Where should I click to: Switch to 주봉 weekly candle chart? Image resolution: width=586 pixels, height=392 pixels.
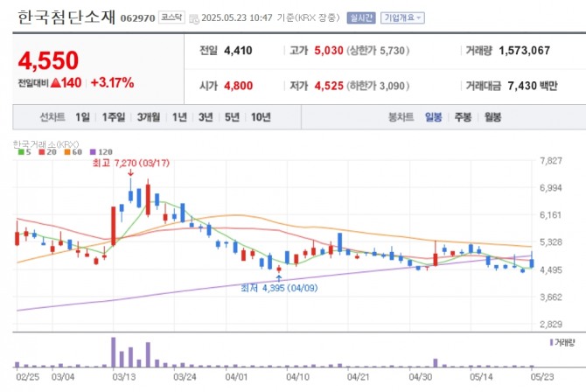tap(463, 117)
